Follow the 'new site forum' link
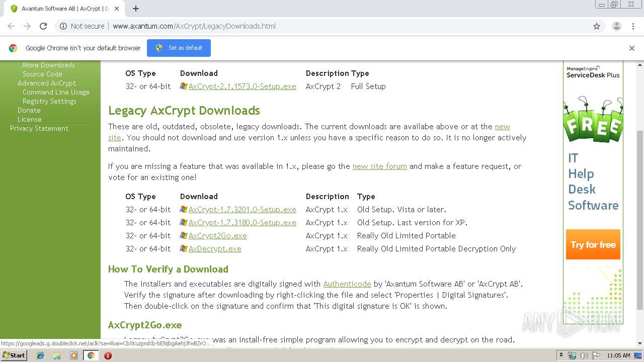 379,166
